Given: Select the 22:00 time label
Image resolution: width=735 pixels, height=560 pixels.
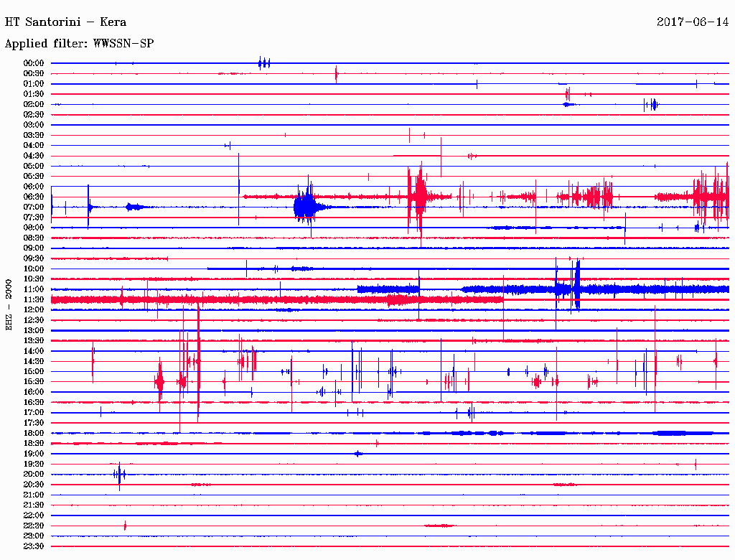Looking at the screenshot, I should pyautogui.click(x=34, y=515).
